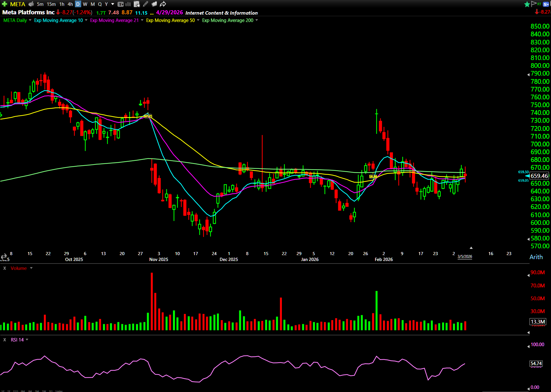
Task: Open the calendar grid add icon
Action: coord(137,4)
